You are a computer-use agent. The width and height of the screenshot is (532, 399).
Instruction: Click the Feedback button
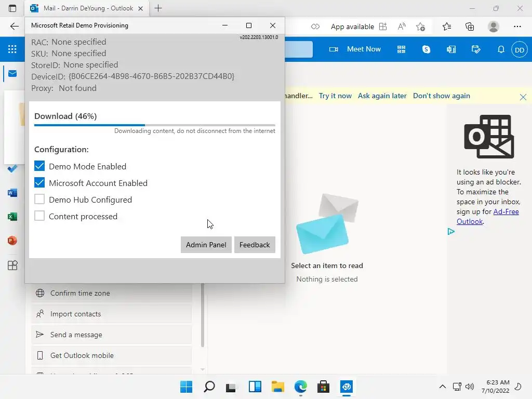(x=255, y=245)
